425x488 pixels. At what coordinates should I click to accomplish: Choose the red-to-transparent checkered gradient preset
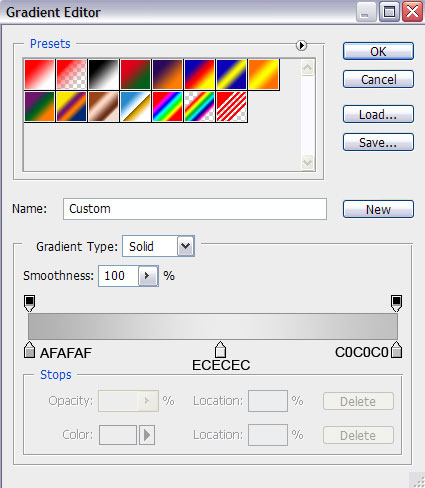click(71, 74)
